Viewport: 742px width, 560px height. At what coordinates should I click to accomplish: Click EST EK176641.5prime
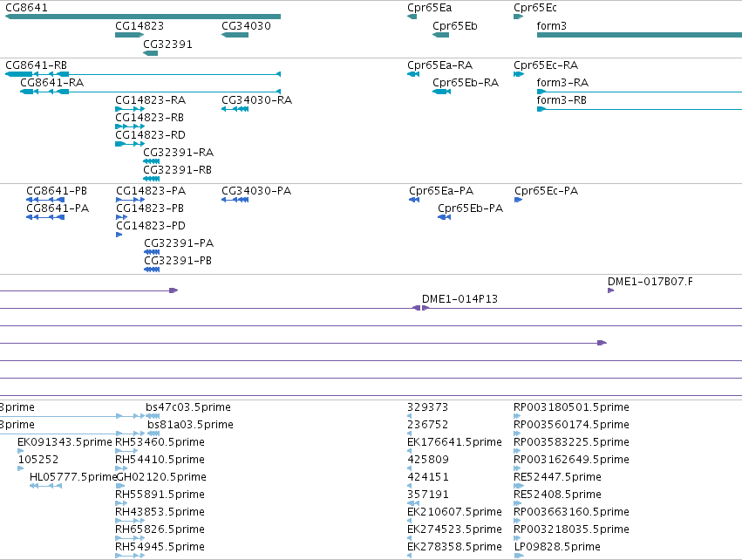[409, 451]
